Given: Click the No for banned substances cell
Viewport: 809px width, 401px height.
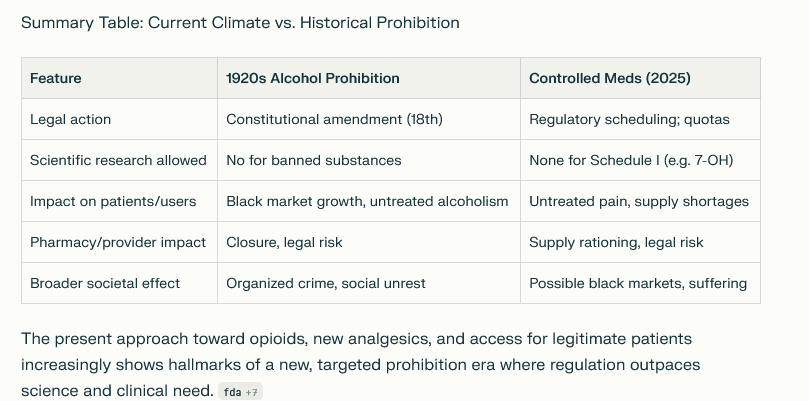Looking at the screenshot, I should (x=369, y=160).
